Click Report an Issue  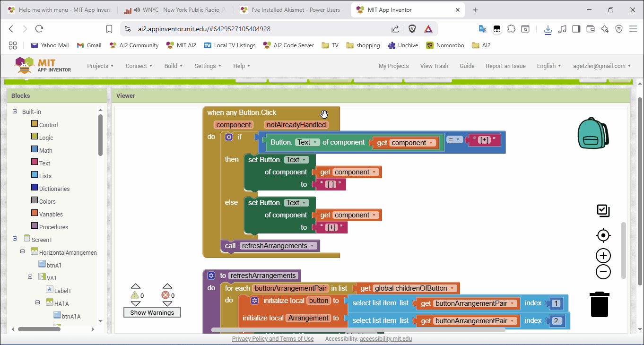[505, 66]
